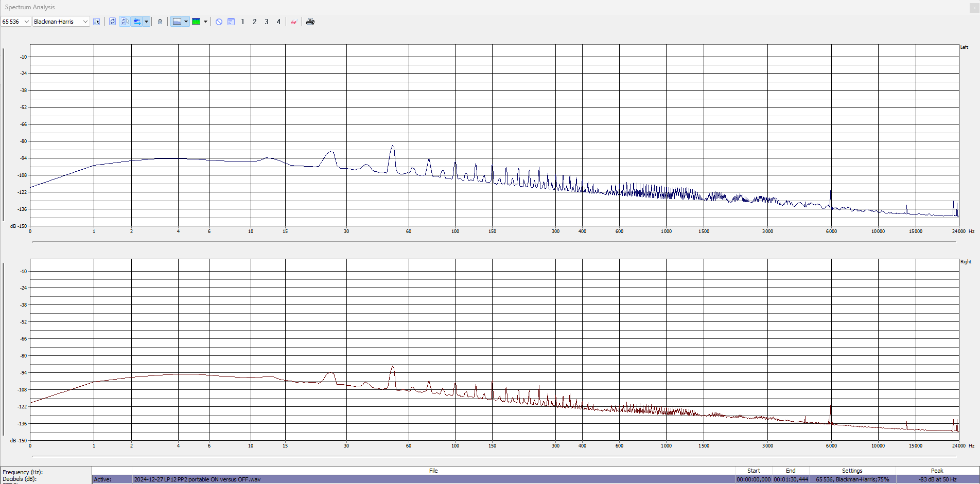
Task: Click the Refresh spectrum icon
Action: tap(112, 22)
